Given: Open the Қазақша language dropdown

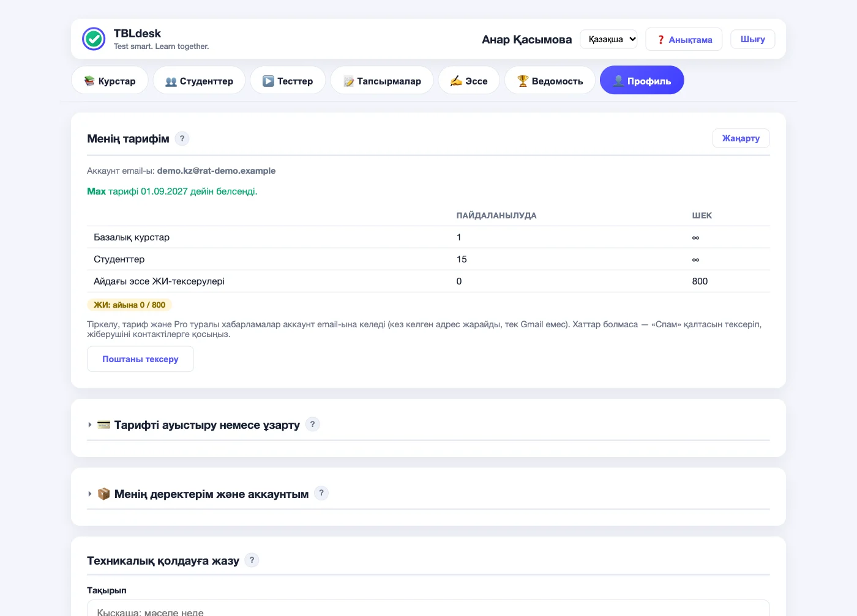Looking at the screenshot, I should [x=608, y=39].
